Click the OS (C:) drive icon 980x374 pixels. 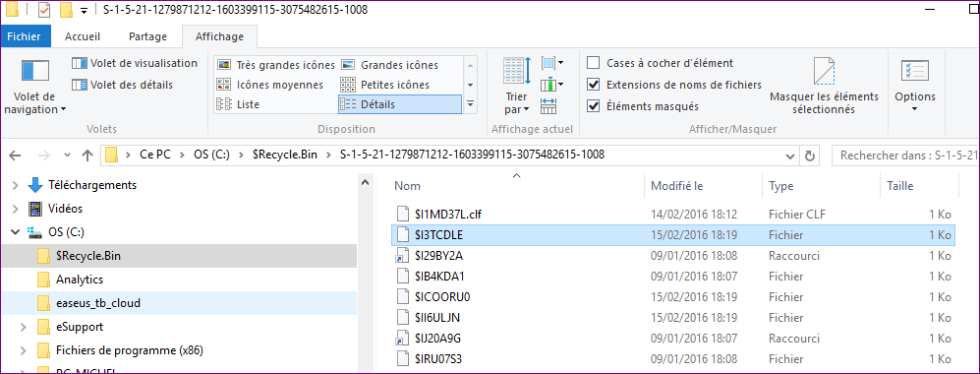point(34,232)
